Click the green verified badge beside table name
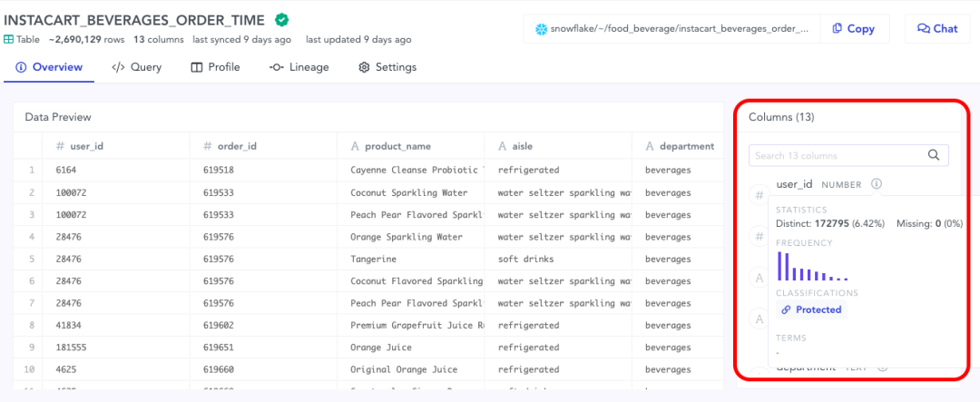This screenshot has width=980, height=402. 282,19
